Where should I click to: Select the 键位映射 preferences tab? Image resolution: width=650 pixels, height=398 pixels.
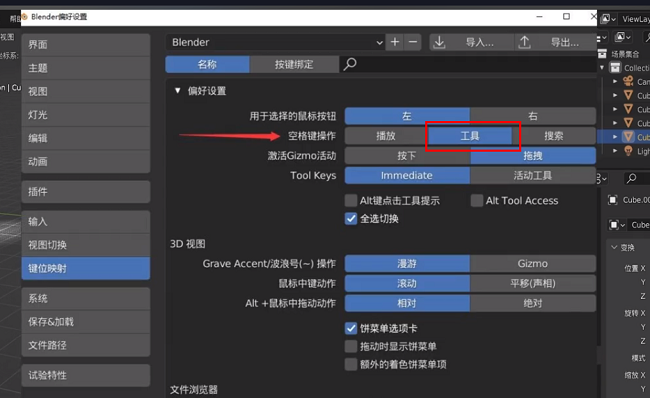click(86, 269)
